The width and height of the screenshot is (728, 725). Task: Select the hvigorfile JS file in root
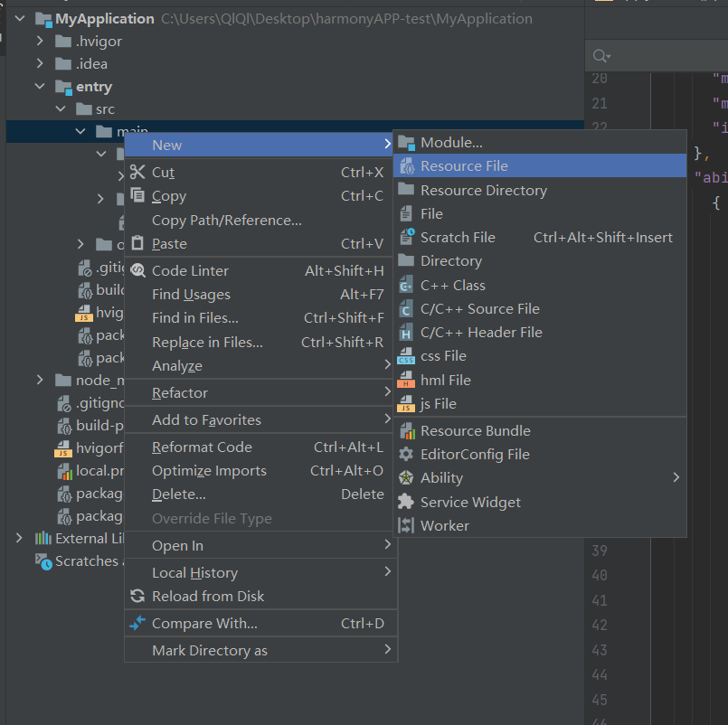point(90,447)
